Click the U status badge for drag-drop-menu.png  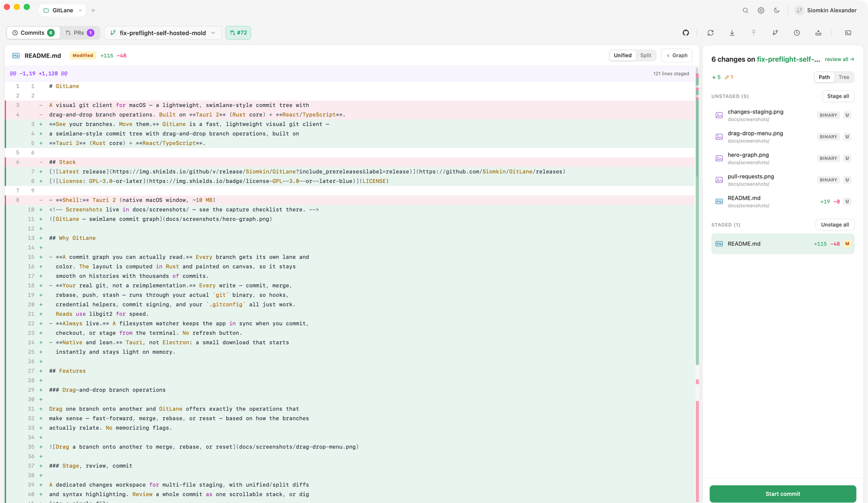[x=847, y=137]
